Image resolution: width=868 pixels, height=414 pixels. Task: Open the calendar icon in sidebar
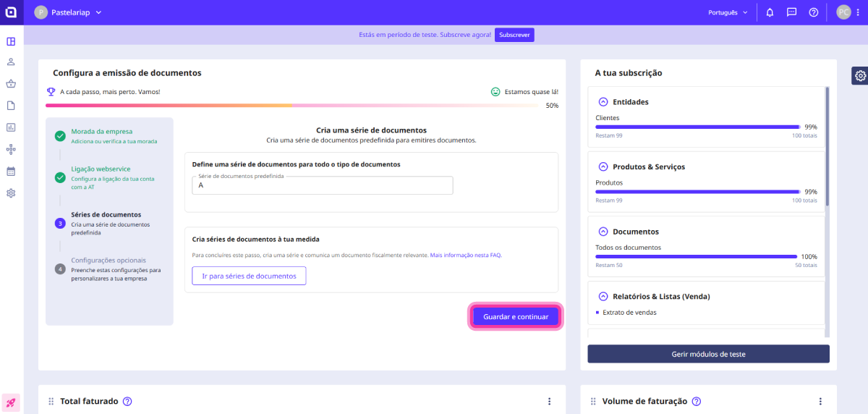coord(11,172)
